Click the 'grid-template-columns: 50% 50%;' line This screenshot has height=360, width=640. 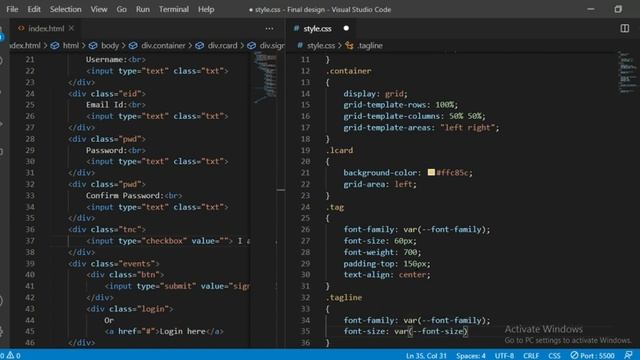point(415,116)
